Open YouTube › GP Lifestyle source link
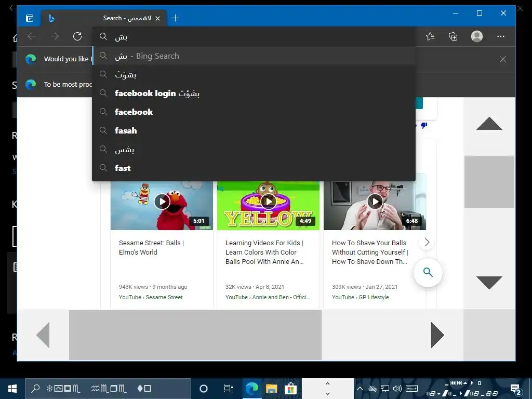The width and height of the screenshot is (532, 399). pos(361,297)
